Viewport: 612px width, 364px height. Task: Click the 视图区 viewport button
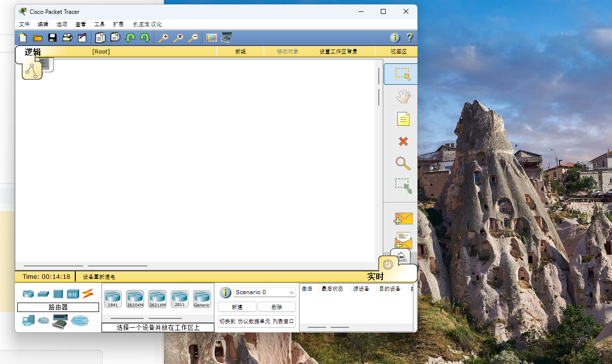coord(398,52)
